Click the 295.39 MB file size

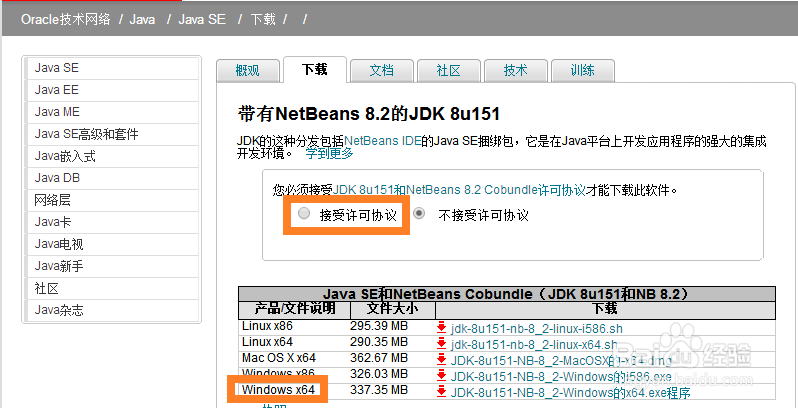[379, 326]
